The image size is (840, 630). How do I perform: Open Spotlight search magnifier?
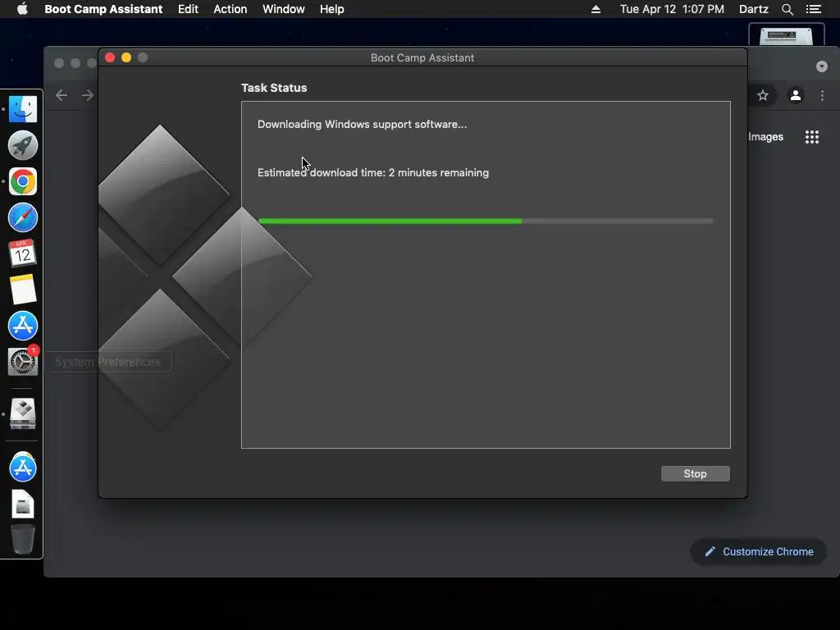tap(787, 9)
